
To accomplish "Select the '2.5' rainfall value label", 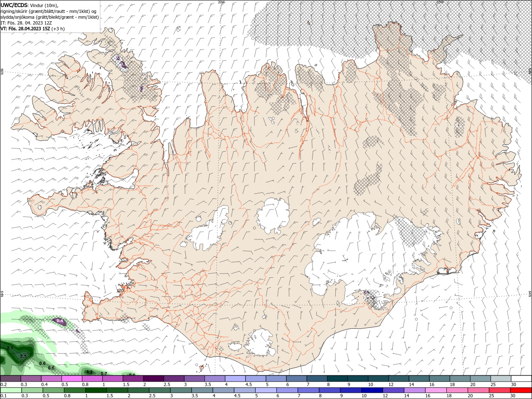I will pyautogui.click(x=23, y=357).
